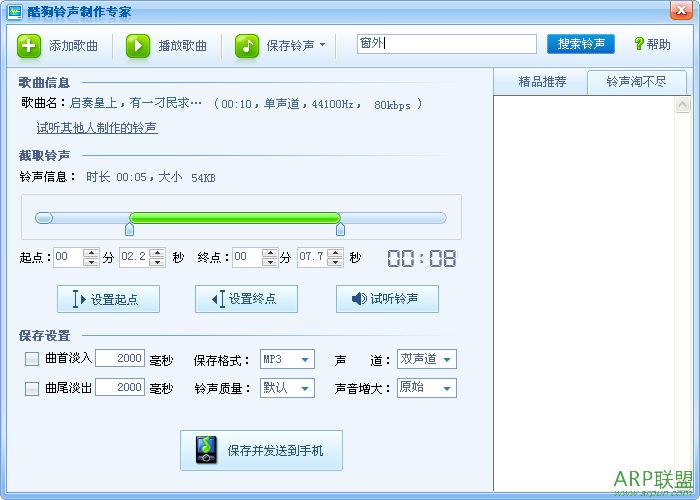Click the green selected range bar
This screenshot has height=500, width=700.
[x=235, y=218]
